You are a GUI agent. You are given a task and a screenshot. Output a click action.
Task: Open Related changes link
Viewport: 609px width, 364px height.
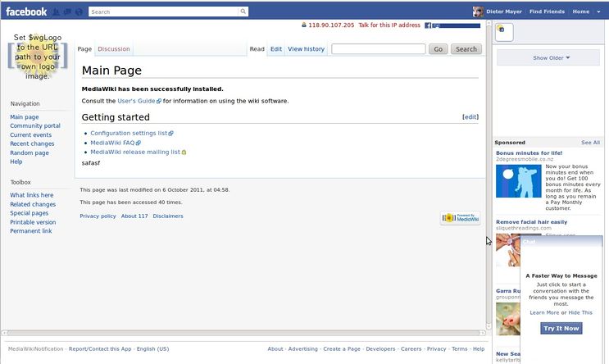(33, 204)
